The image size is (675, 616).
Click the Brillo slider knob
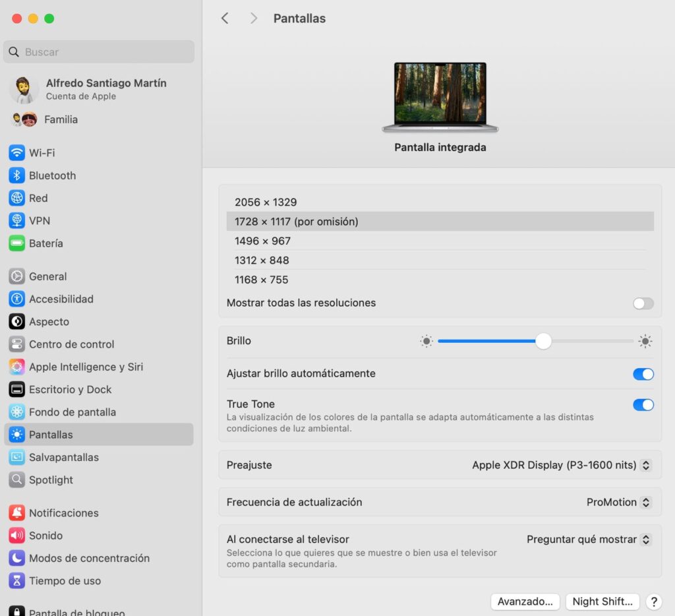point(543,341)
